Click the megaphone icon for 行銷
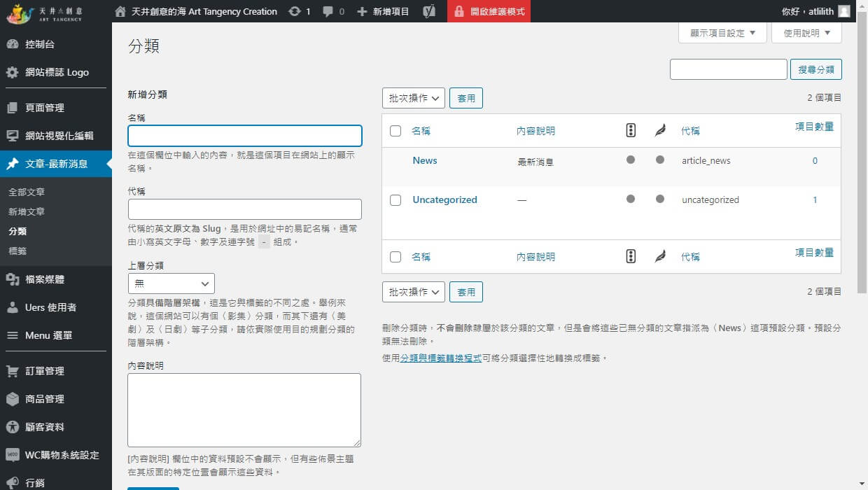The height and width of the screenshot is (490, 868). pyautogui.click(x=12, y=483)
